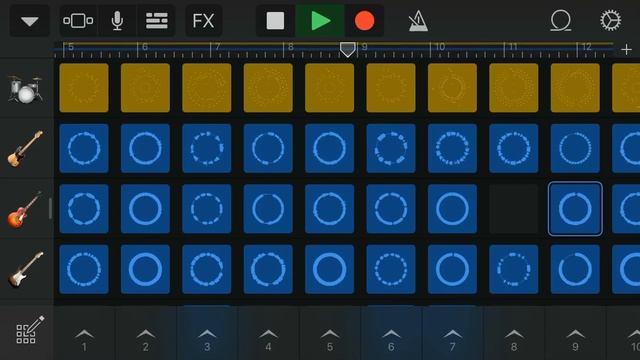
Task: Jump to bar 12 on the ruler
Action: [587, 47]
